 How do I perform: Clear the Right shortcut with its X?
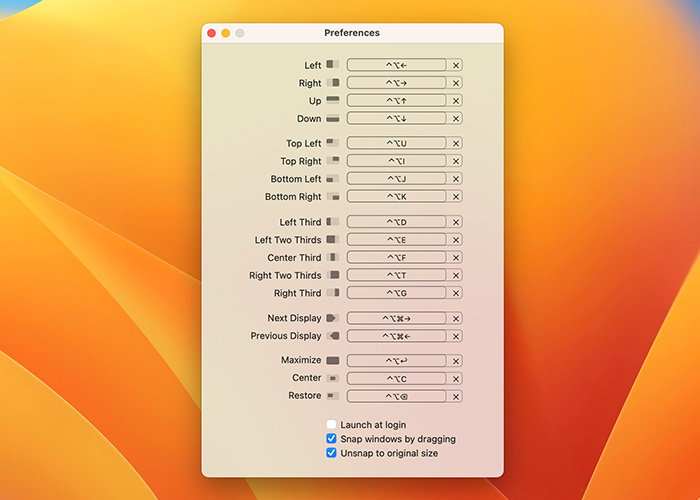[455, 83]
